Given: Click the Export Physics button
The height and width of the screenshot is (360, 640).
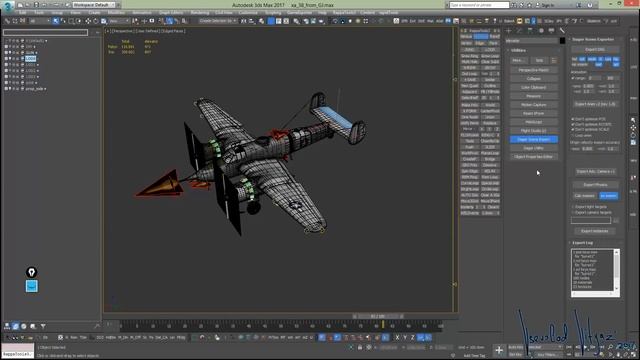Looking at the screenshot, I should click(595, 185).
